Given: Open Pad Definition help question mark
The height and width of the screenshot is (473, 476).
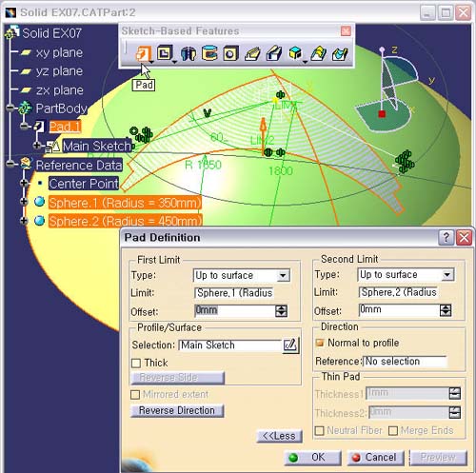Looking at the screenshot, I should point(446,238).
